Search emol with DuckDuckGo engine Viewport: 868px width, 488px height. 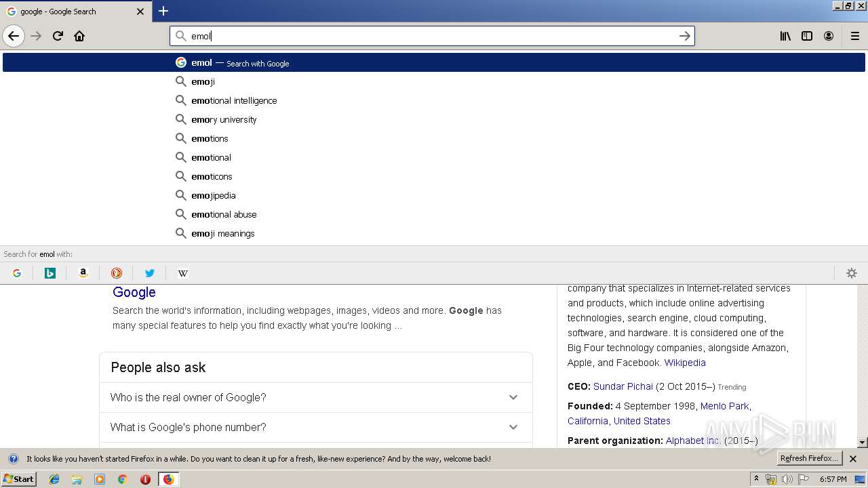click(117, 273)
